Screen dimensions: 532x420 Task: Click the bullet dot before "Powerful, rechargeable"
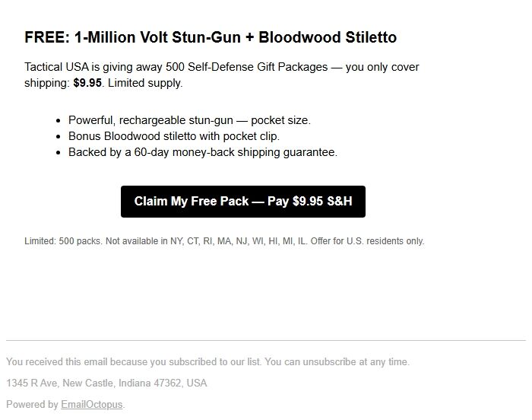click(59, 120)
